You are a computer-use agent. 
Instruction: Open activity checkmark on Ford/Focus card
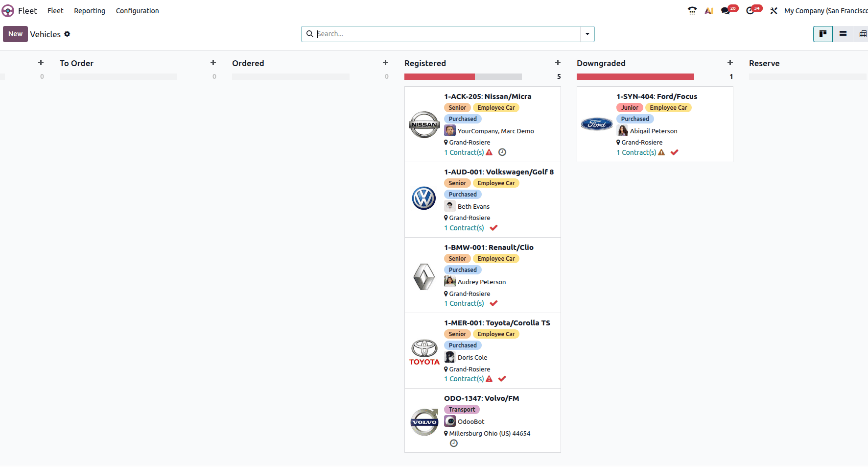click(x=675, y=152)
